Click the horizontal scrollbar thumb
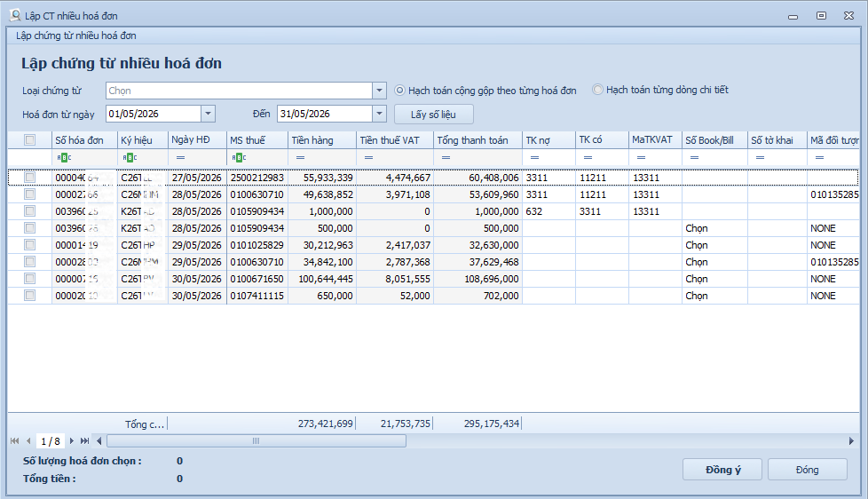Viewport: 868px width, 499px height. pos(256,441)
